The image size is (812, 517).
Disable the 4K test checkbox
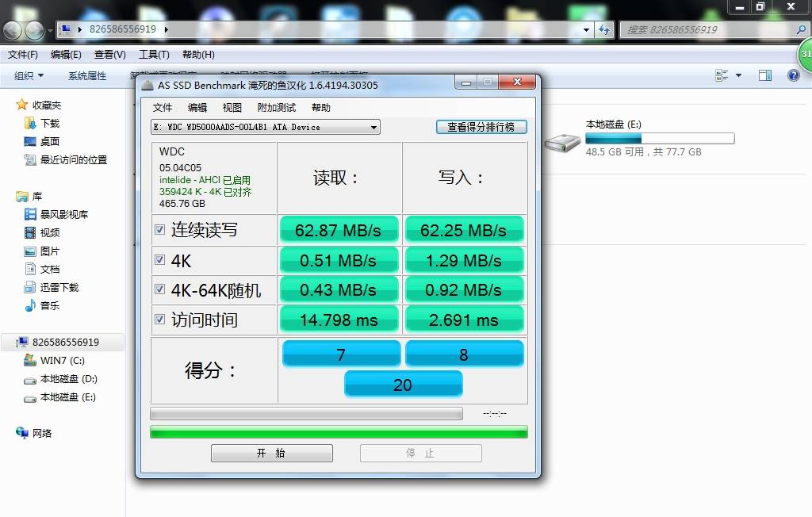tap(160, 259)
